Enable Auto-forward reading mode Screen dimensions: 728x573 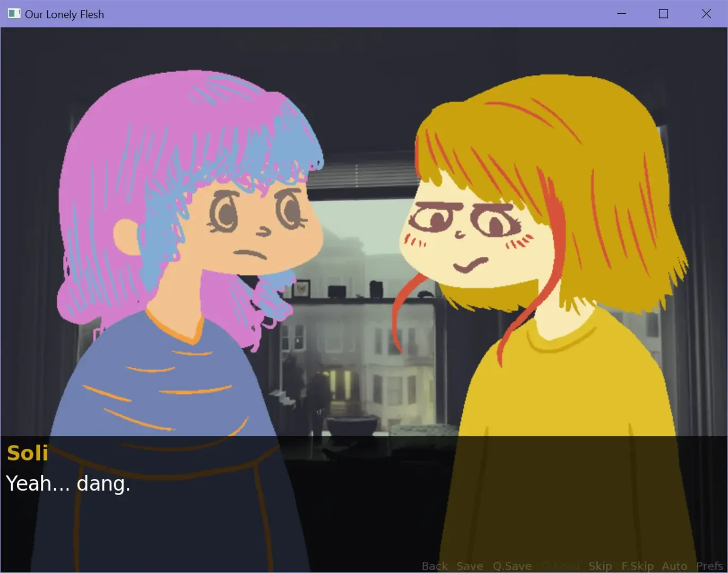pos(674,566)
